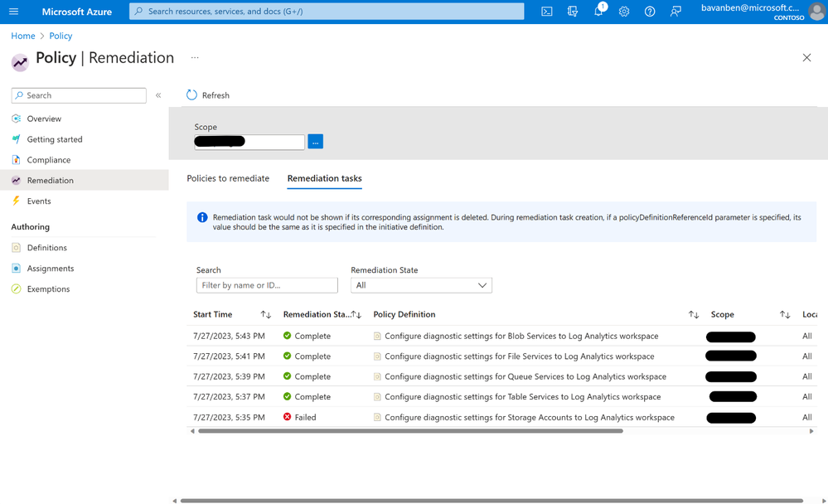This screenshot has height=504, width=828.
Task: Expand the Remediation State dropdown
Action: [x=421, y=285]
